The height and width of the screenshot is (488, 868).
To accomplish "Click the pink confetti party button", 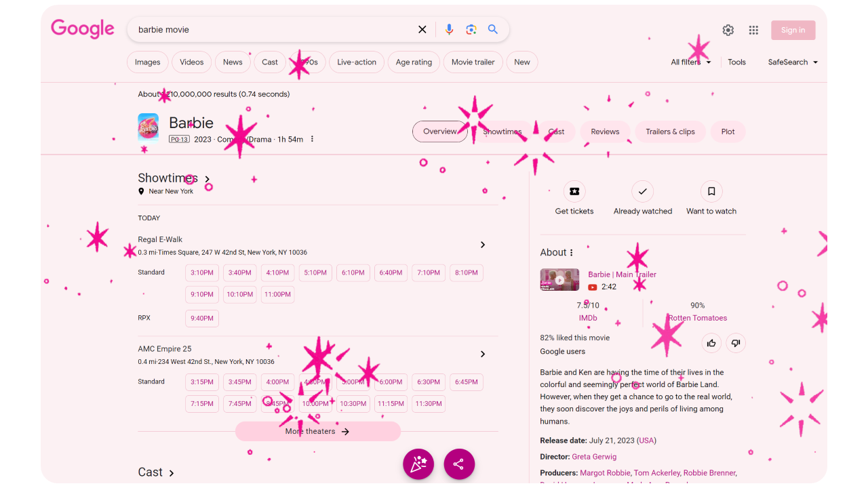I will tap(418, 464).
